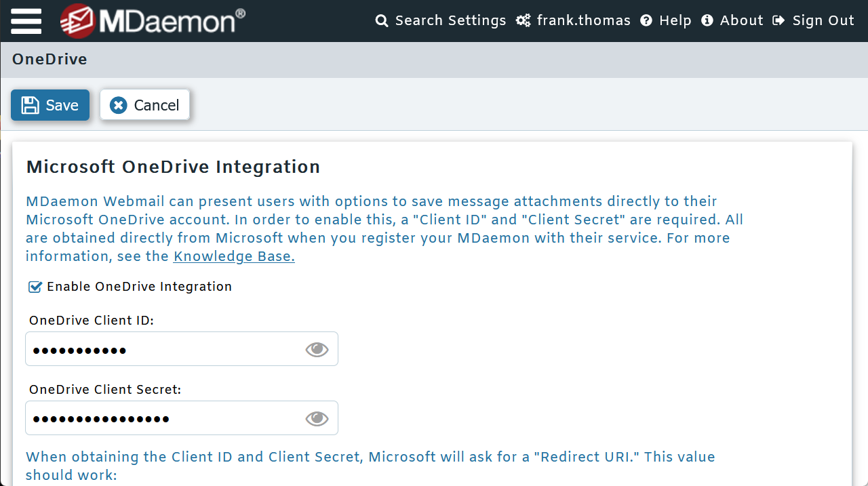Click the Help question mark icon

[646, 20]
